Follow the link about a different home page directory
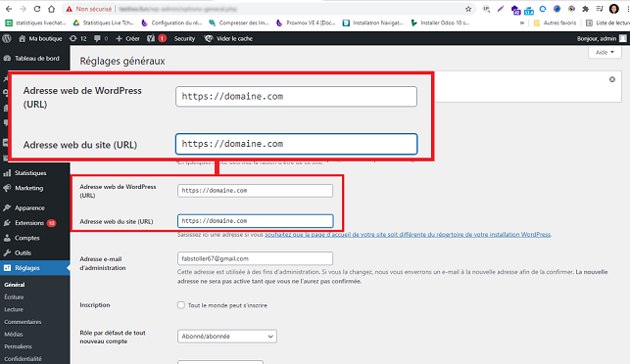The height and width of the screenshot is (364, 630). click(x=408, y=235)
